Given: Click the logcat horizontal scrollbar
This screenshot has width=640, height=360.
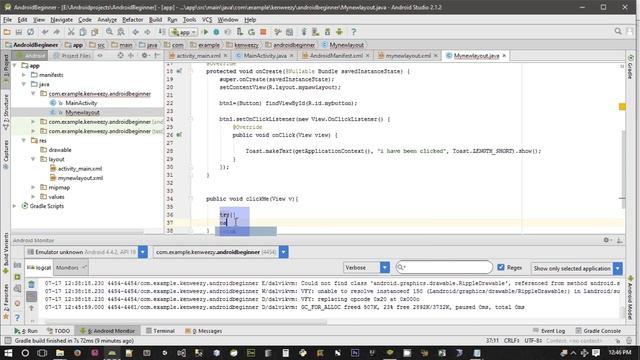Looking at the screenshot, I should pyautogui.click(x=186, y=322).
